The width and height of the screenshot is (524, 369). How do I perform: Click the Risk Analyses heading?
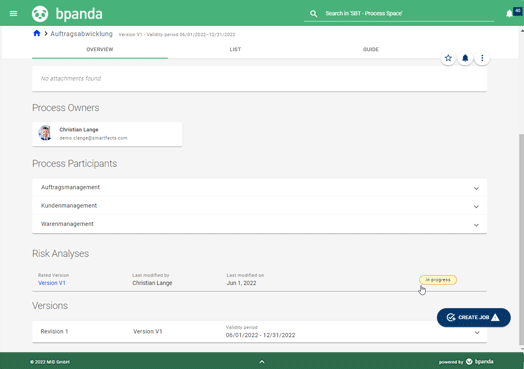[x=60, y=253]
